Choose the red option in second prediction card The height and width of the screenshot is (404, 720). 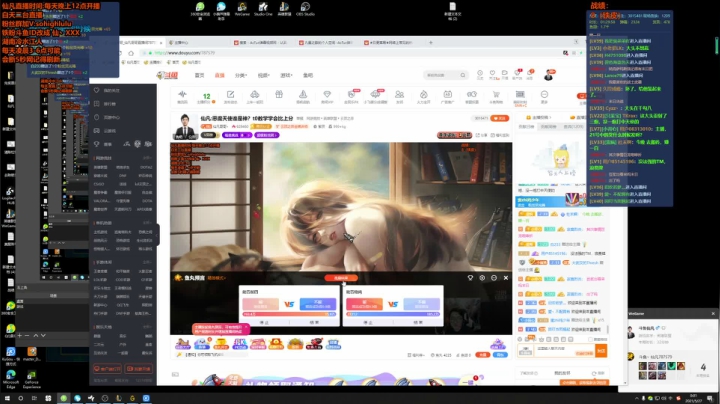[x=364, y=304]
